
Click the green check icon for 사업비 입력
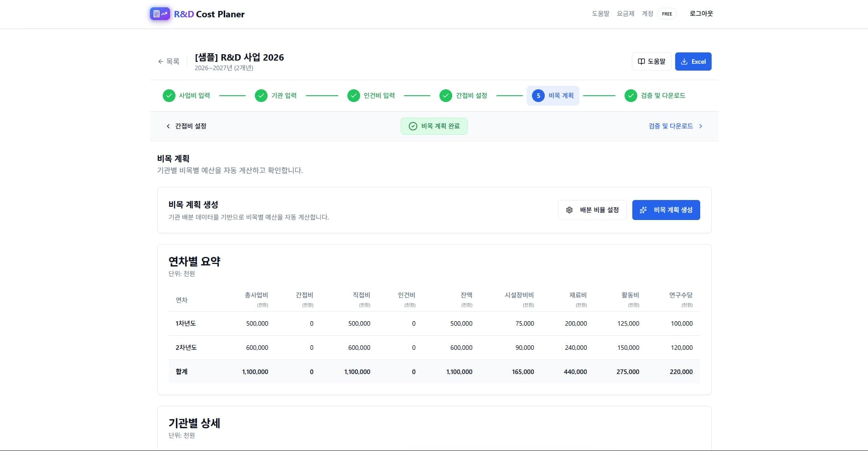tap(169, 96)
